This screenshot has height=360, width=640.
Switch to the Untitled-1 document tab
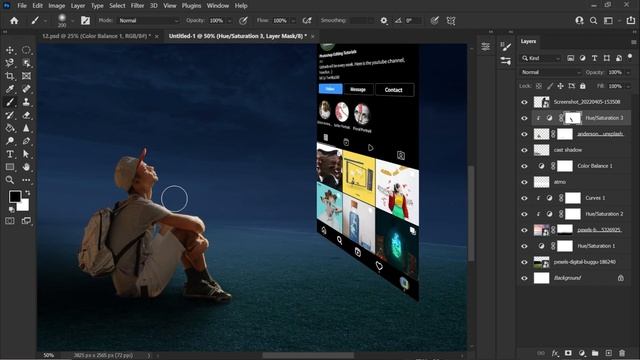pyautogui.click(x=238, y=36)
